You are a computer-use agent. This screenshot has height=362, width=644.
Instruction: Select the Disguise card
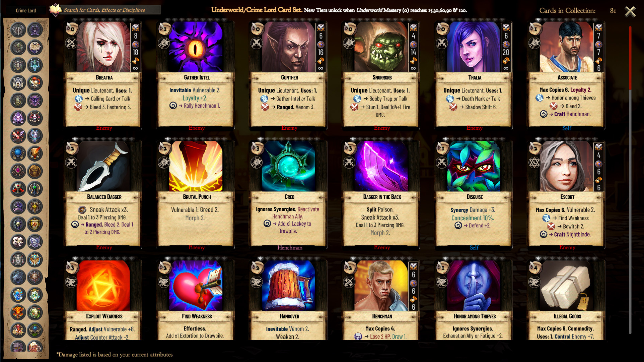pos(474,195)
